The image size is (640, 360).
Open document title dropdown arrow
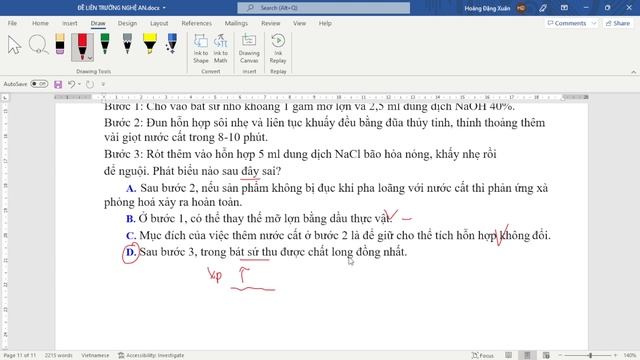pos(164,8)
